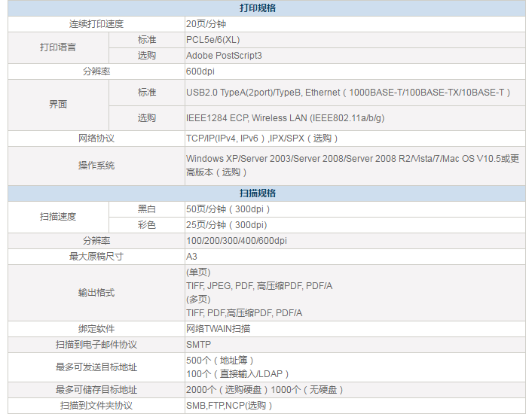Select the 连续打印速度 label

(x=96, y=24)
